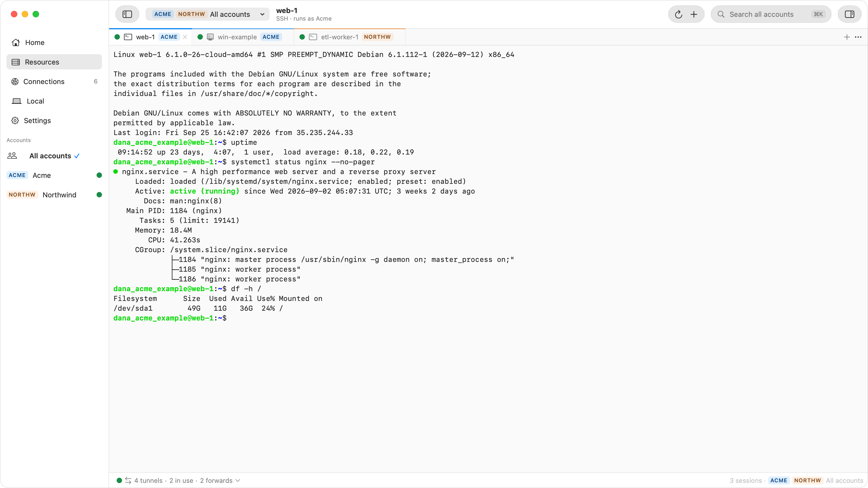Click the NORTHW badge in the bottom status bar
868x488 pixels.
click(x=807, y=480)
